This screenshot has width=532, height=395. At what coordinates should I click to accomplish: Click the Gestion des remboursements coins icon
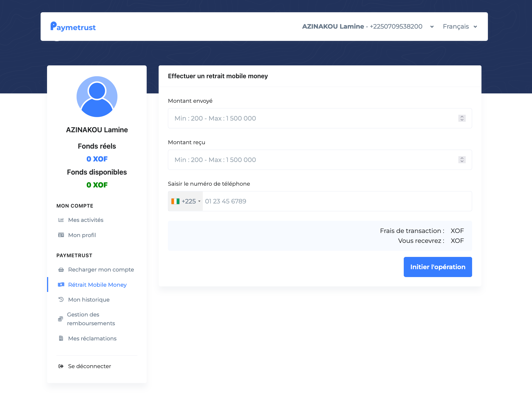(x=60, y=319)
